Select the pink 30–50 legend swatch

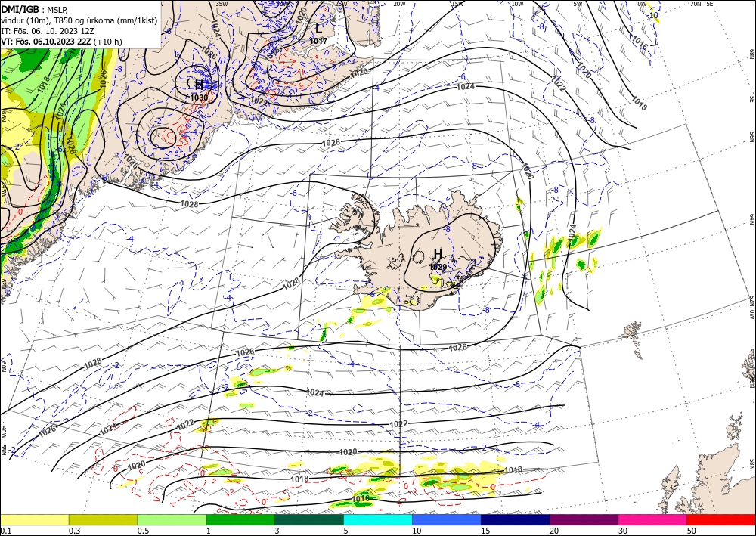click(x=653, y=519)
